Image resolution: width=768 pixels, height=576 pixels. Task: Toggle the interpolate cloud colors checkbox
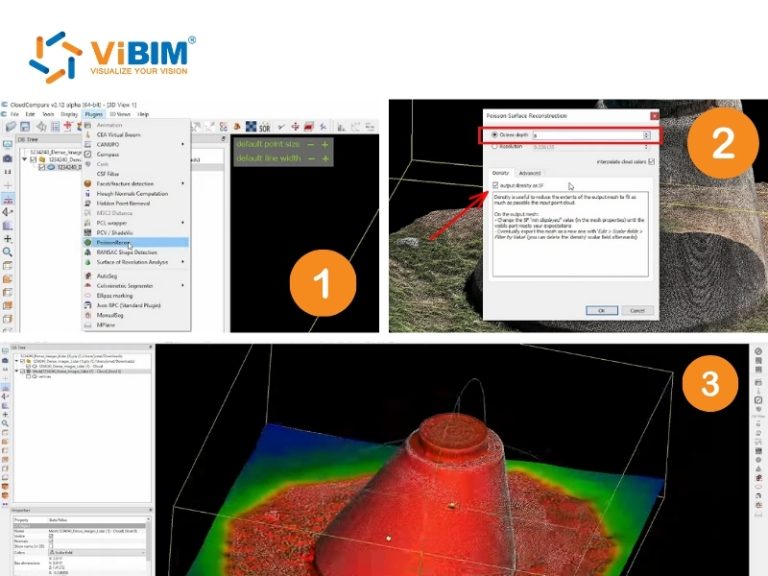tap(651, 162)
